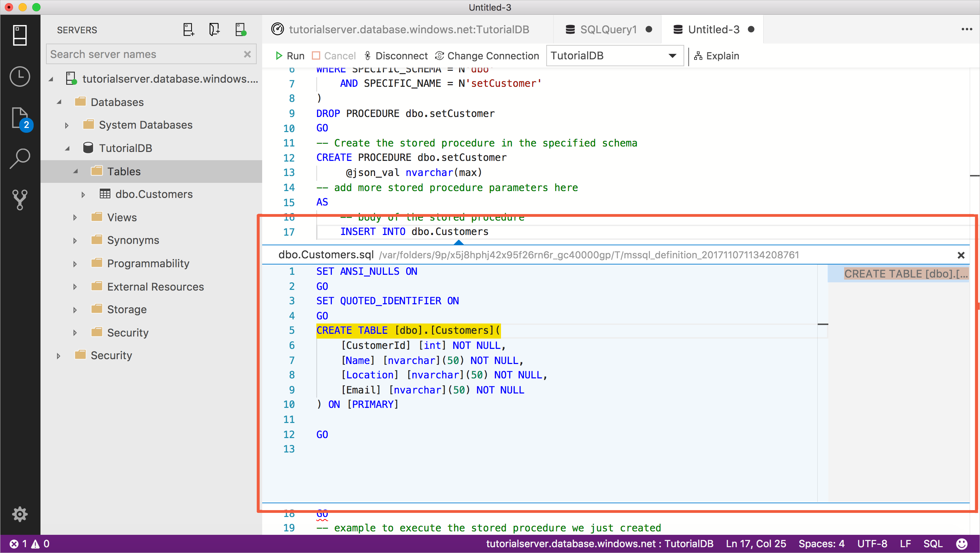Click the Cancel button to stop execution
980x553 pixels.
pyautogui.click(x=332, y=55)
